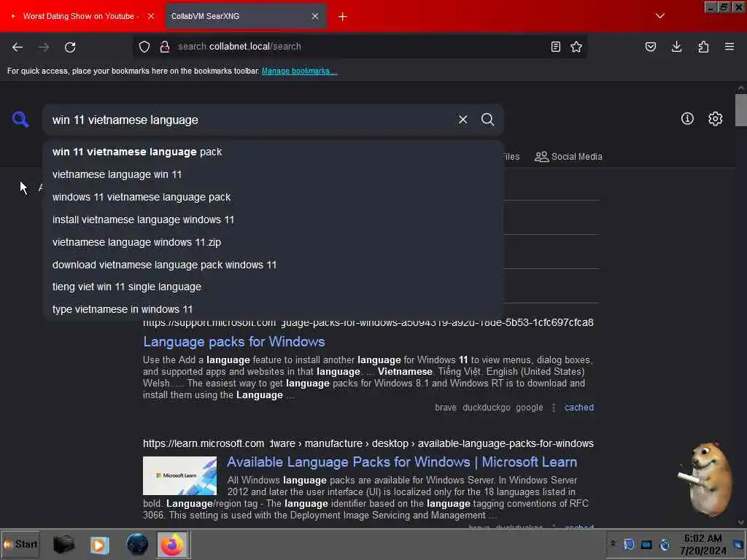Open the result options three-dot menu
This screenshot has height=560, width=747.
tap(554, 408)
